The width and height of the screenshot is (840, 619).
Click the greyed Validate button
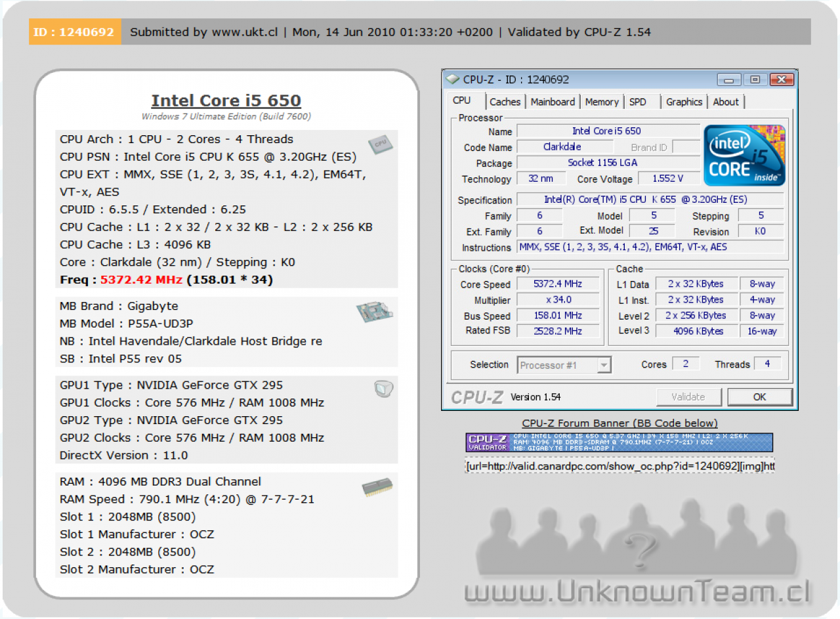click(x=688, y=396)
